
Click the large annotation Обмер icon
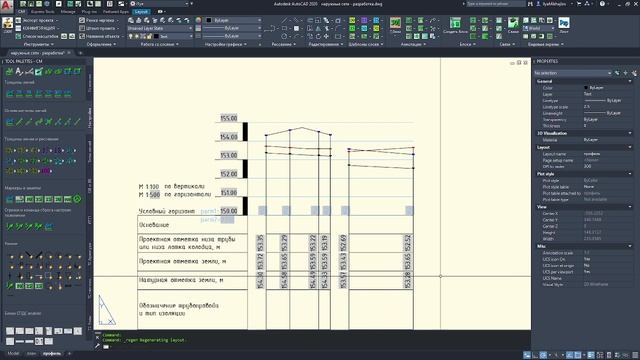pyautogui.click(x=395, y=24)
